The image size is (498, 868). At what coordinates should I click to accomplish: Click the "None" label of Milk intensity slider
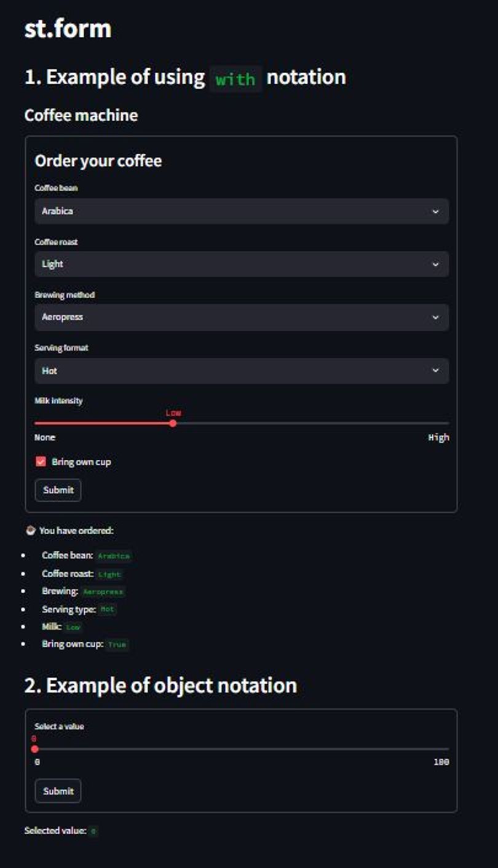coord(45,438)
